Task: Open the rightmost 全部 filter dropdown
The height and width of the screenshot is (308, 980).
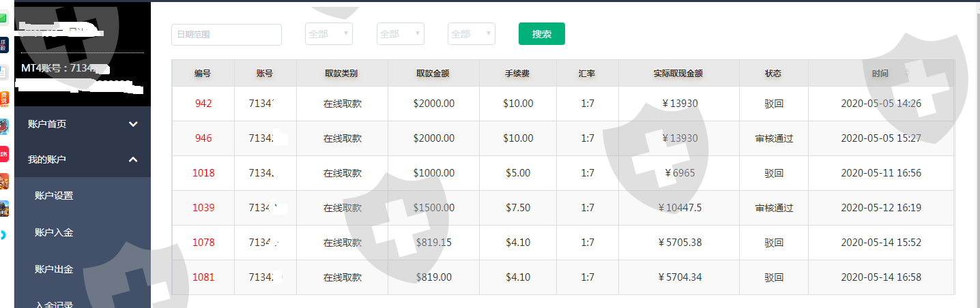Action: tap(472, 34)
